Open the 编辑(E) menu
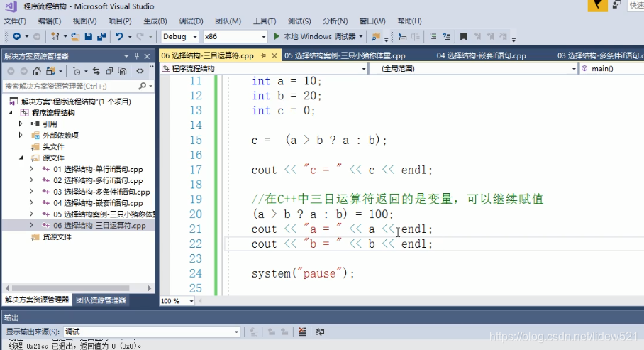 (x=49, y=21)
